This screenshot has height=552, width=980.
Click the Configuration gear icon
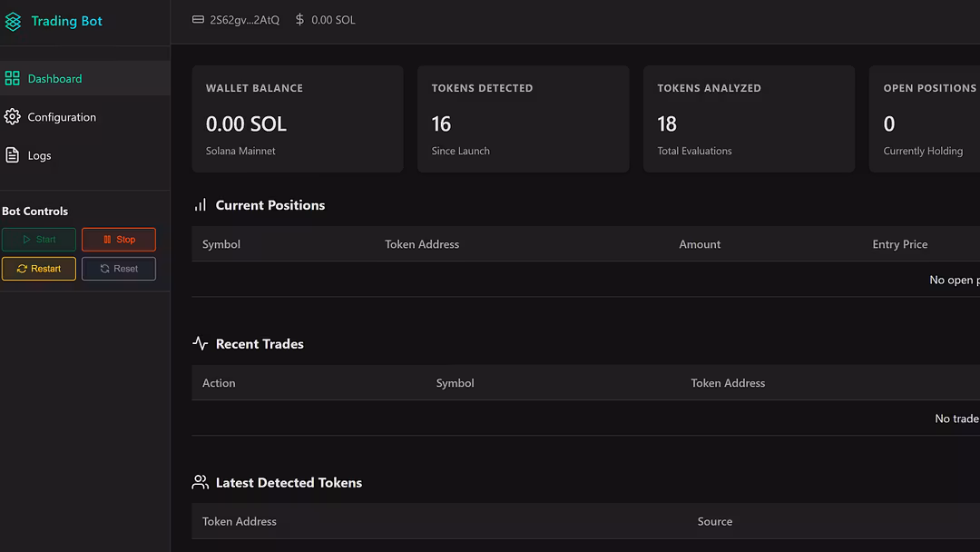coord(12,117)
